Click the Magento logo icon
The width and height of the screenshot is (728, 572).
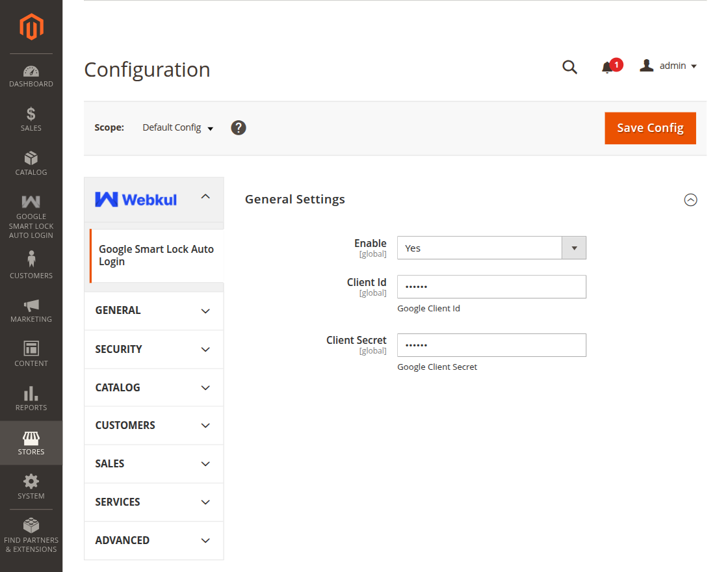coord(31,27)
